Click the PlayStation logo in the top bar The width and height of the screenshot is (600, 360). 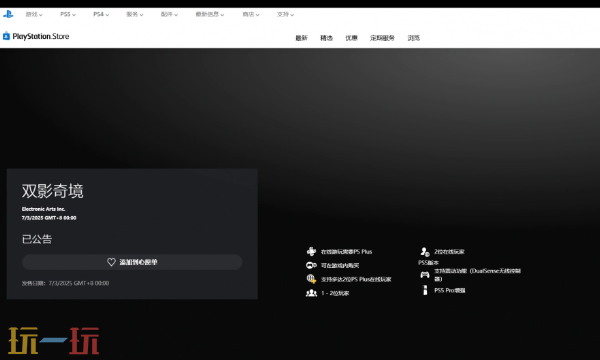click(8, 14)
